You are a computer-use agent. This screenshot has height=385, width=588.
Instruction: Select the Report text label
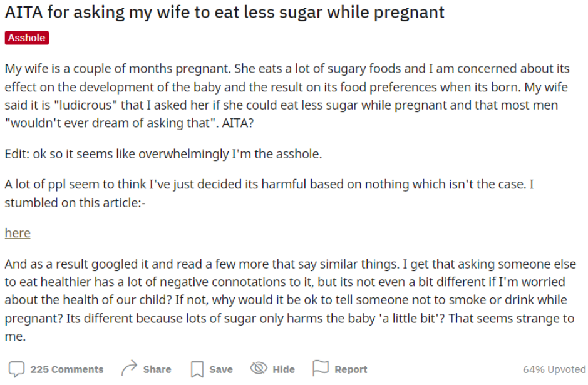pos(351,369)
